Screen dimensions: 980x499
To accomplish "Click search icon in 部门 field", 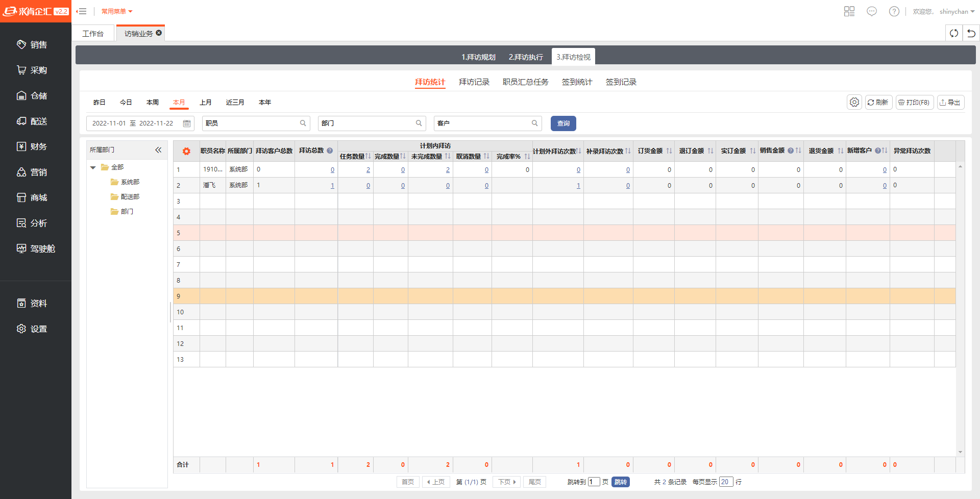I will 419,123.
